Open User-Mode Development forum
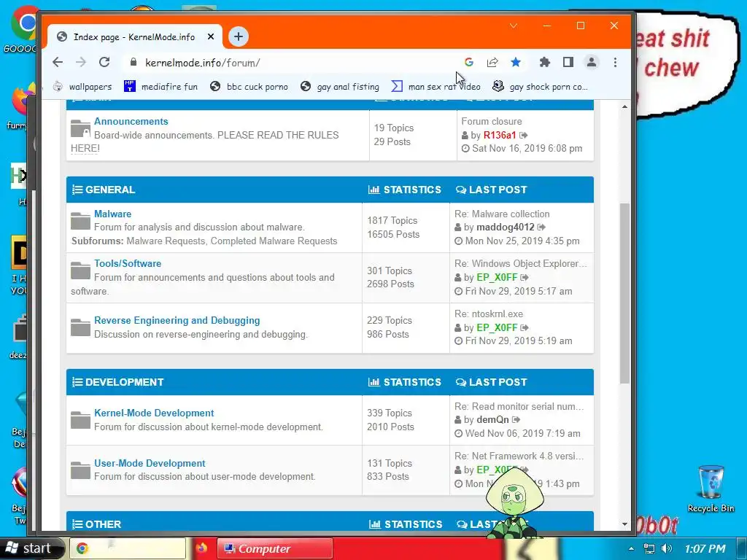 pyautogui.click(x=150, y=463)
